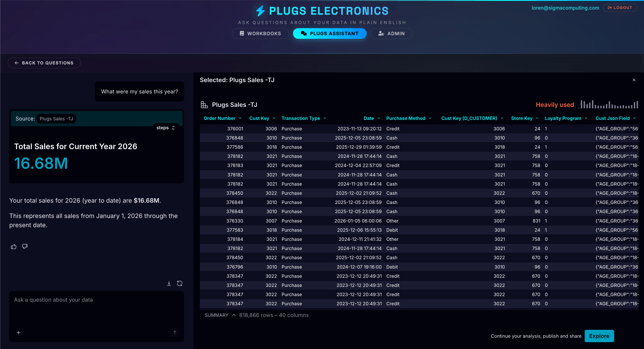Collapse the SUMMARY chevron
This screenshot has width=644, height=349.
[x=234, y=315]
